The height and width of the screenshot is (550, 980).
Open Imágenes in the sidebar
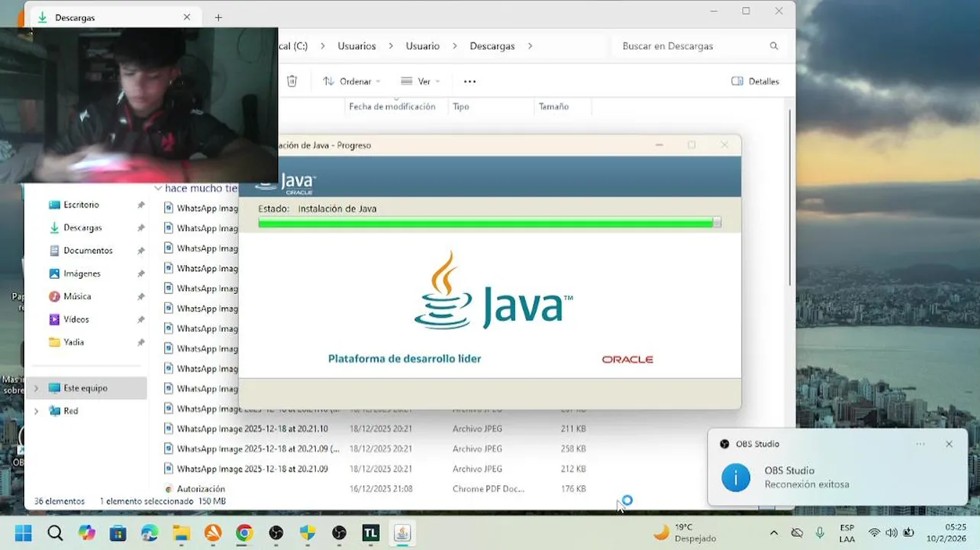point(82,273)
